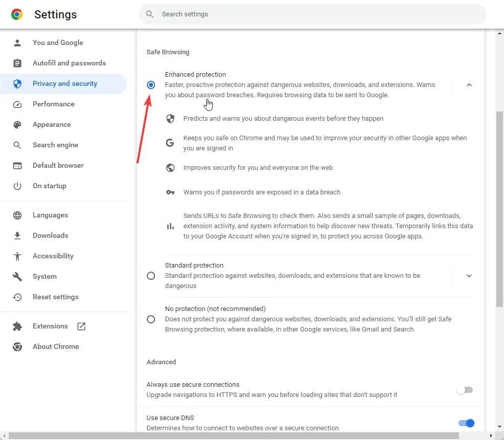Click the Standard protection title text
Image resolution: width=504 pixels, height=440 pixels.
194,266
